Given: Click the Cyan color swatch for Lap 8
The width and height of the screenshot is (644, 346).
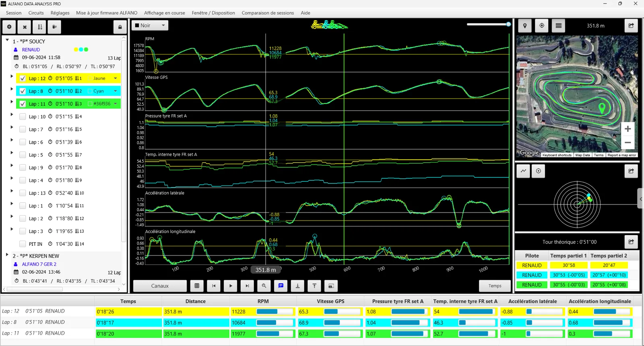Looking at the screenshot, I should click(90, 91).
